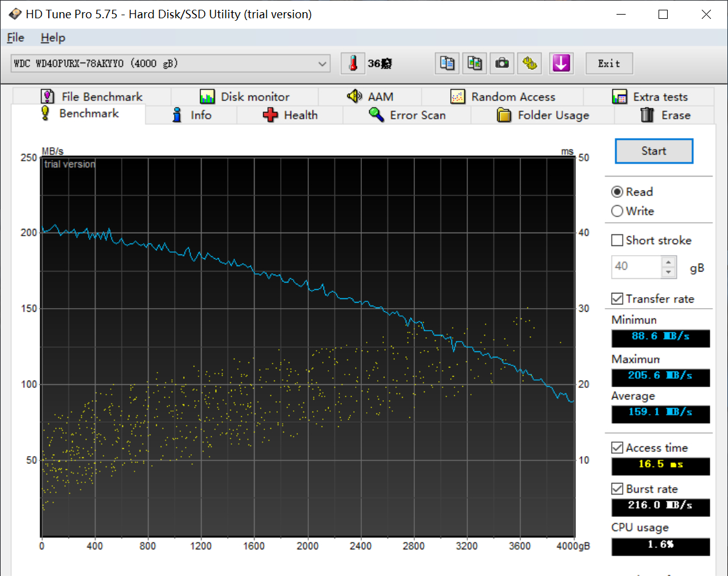This screenshot has width=728, height=576.
Task: Toggle the Transfer rate checkbox
Action: 617,298
